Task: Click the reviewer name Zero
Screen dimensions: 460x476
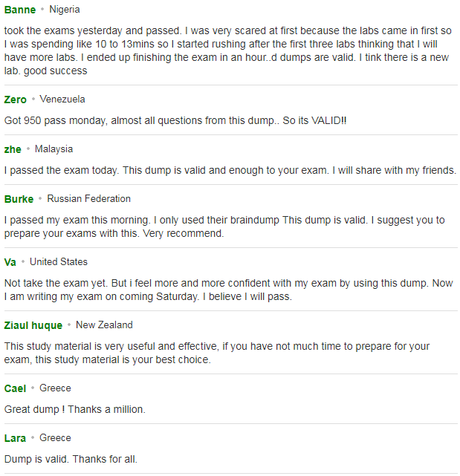Action: 15,100
